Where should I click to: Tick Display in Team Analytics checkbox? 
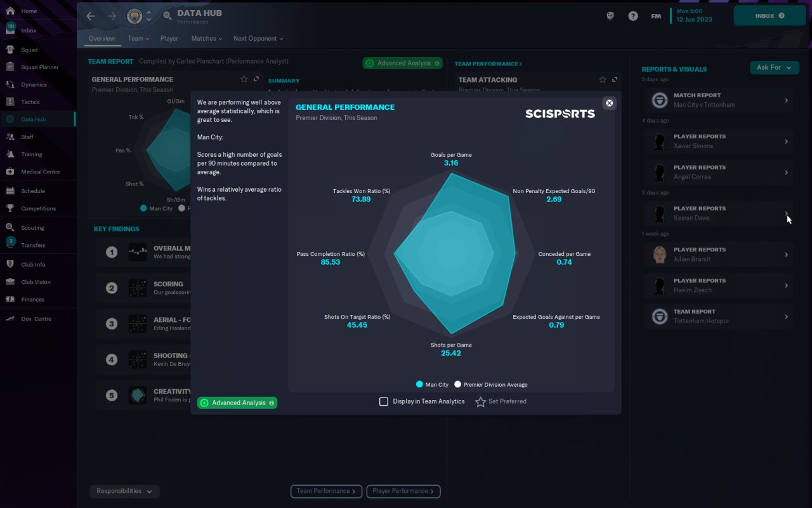[384, 401]
